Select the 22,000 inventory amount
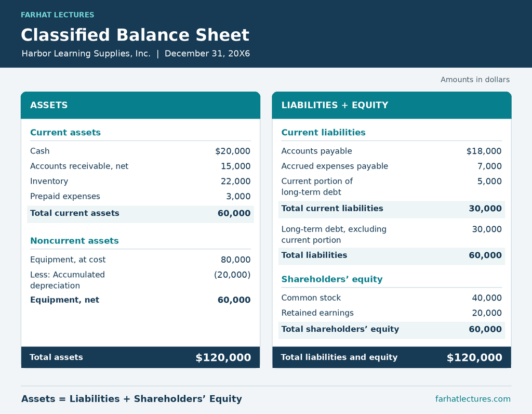The width and height of the screenshot is (532, 414). pyautogui.click(x=235, y=182)
